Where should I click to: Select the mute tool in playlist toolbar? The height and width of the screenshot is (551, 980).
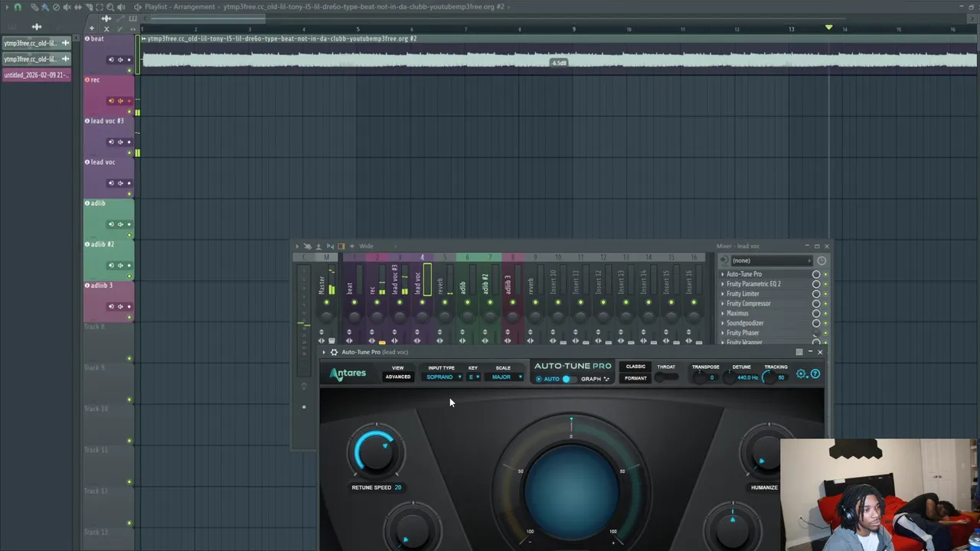coord(67,7)
